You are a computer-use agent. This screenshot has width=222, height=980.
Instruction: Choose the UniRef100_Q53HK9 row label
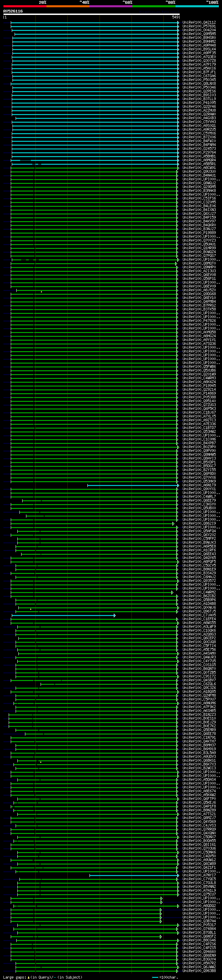(x=199, y=481)
